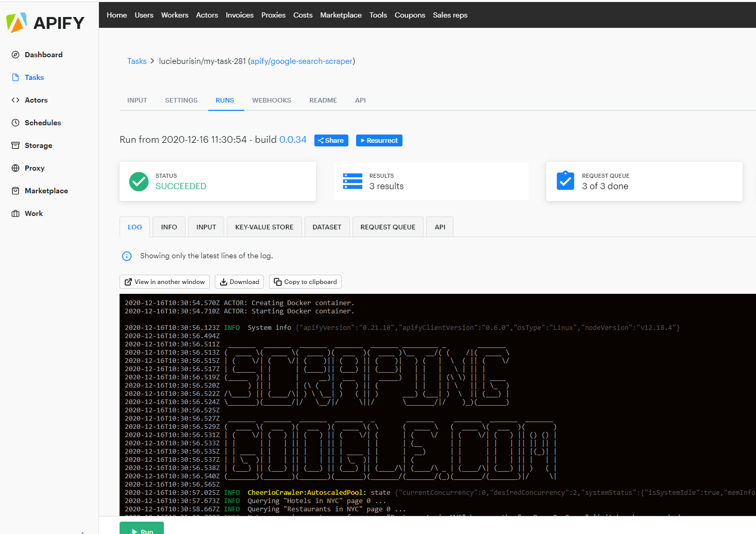Viewport: 756px width, 534px height.
Task: Click the System info log line
Action: 402,328
